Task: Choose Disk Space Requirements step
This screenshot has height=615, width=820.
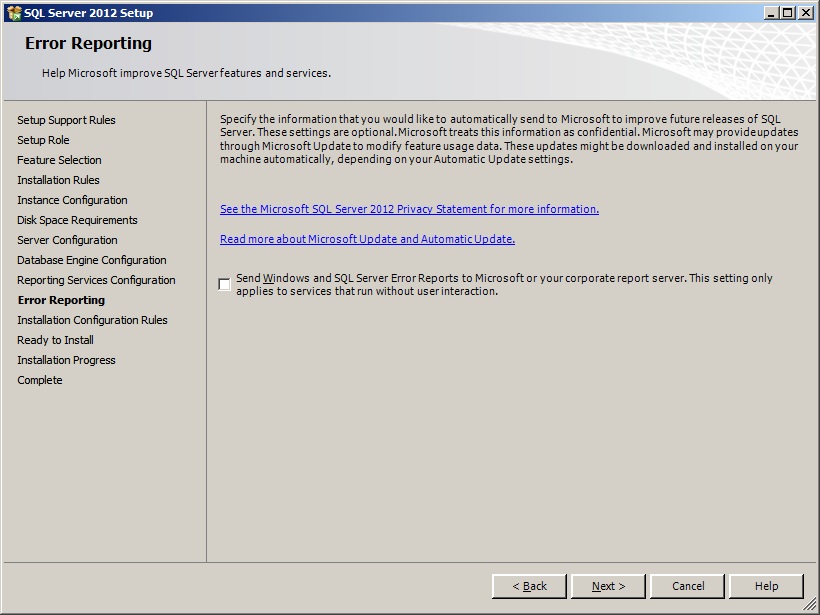Action: [77, 220]
